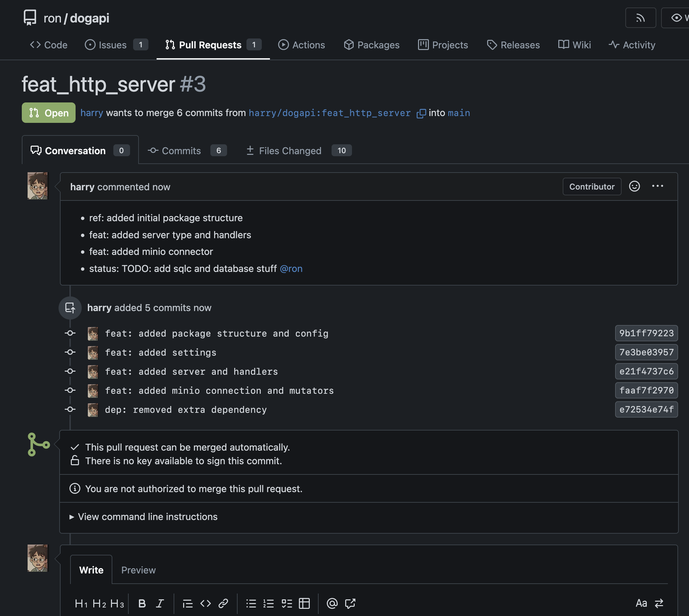
Task: Reference an issue with the reference icon
Action: coord(350,603)
